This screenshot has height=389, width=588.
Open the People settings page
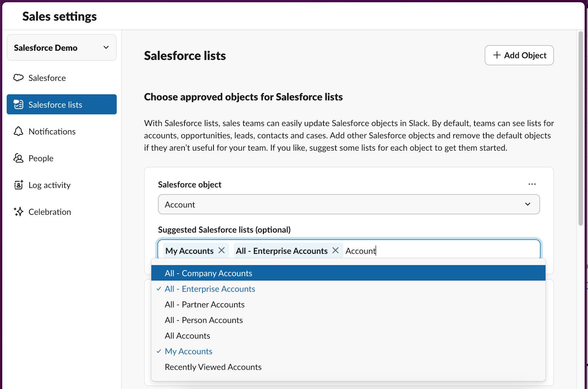point(62,158)
